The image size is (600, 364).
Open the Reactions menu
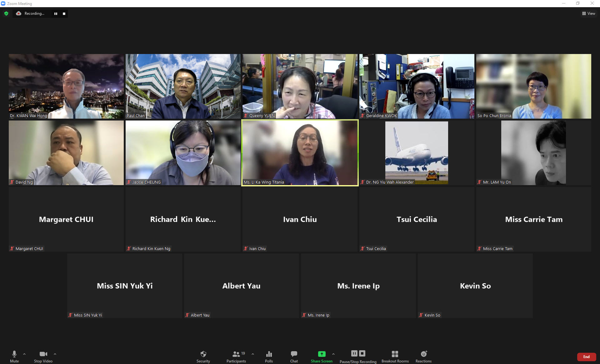(423, 356)
